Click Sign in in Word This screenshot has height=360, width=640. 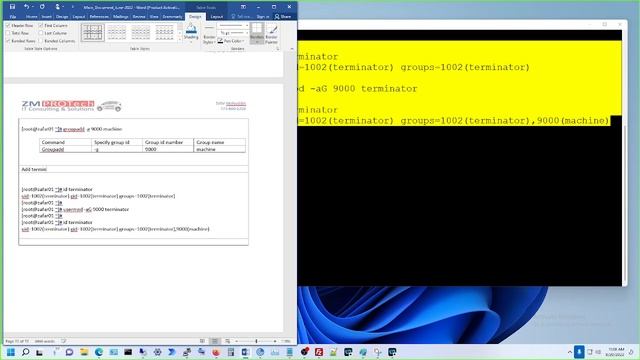[x=262, y=16]
